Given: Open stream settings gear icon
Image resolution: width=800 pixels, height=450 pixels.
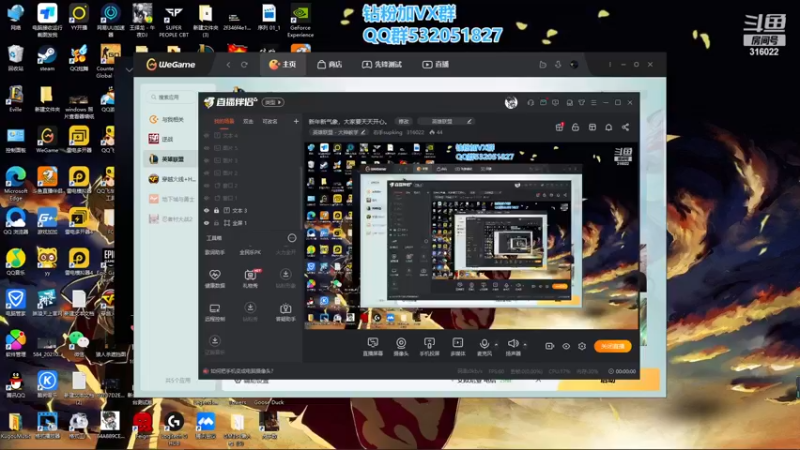Looking at the screenshot, I should click(582, 346).
